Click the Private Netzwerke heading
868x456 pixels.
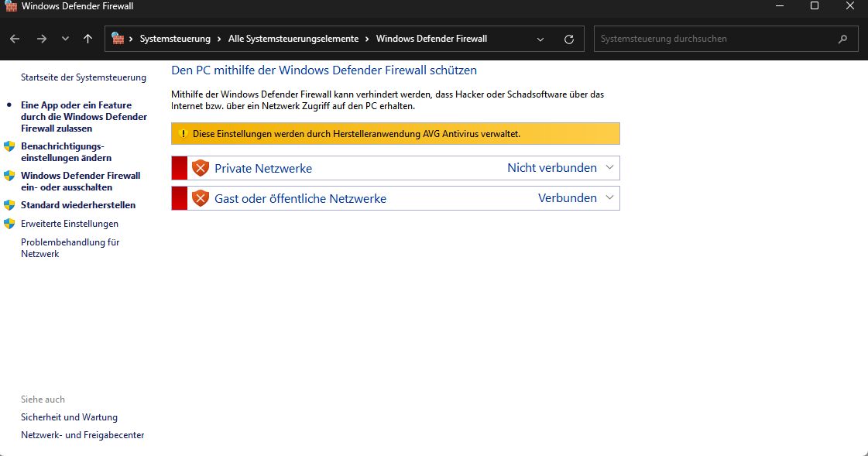[263, 168]
